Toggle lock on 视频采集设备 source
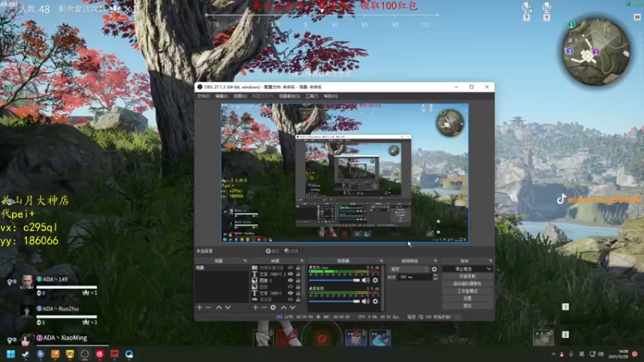This screenshot has height=362, width=644. 298,268
